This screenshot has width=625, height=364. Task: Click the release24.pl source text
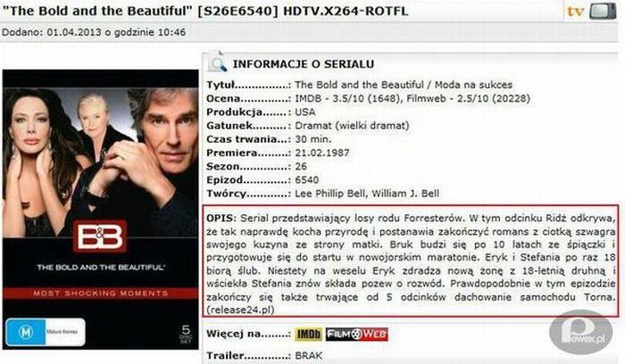(240, 310)
